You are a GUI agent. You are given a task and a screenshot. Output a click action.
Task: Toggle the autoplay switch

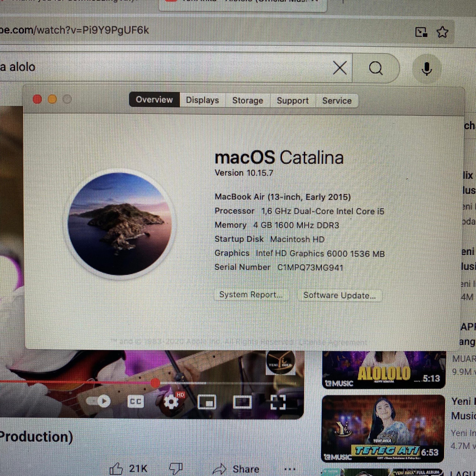99,401
